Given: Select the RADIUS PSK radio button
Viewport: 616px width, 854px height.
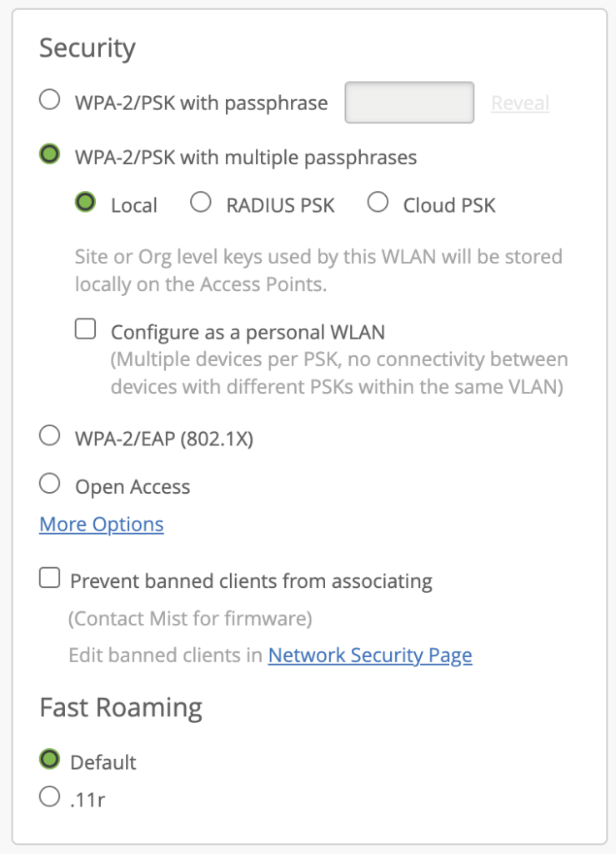Looking at the screenshot, I should (x=200, y=203).
